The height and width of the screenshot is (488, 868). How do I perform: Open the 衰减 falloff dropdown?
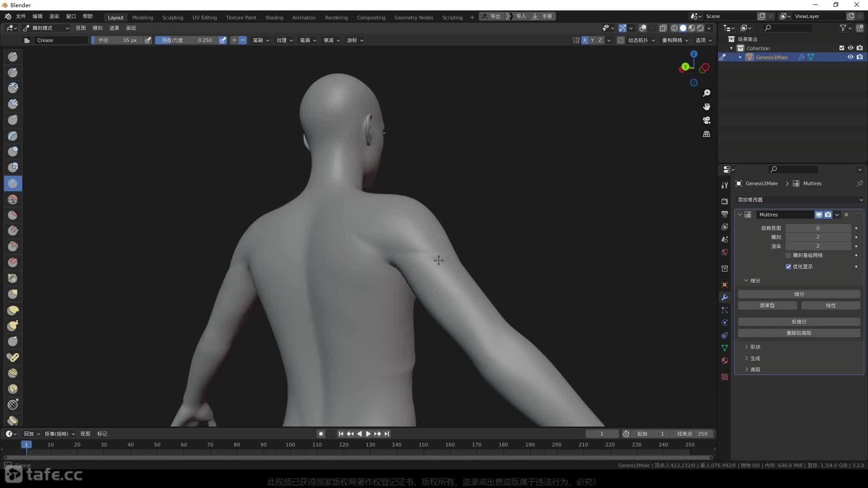click(332, 40)
